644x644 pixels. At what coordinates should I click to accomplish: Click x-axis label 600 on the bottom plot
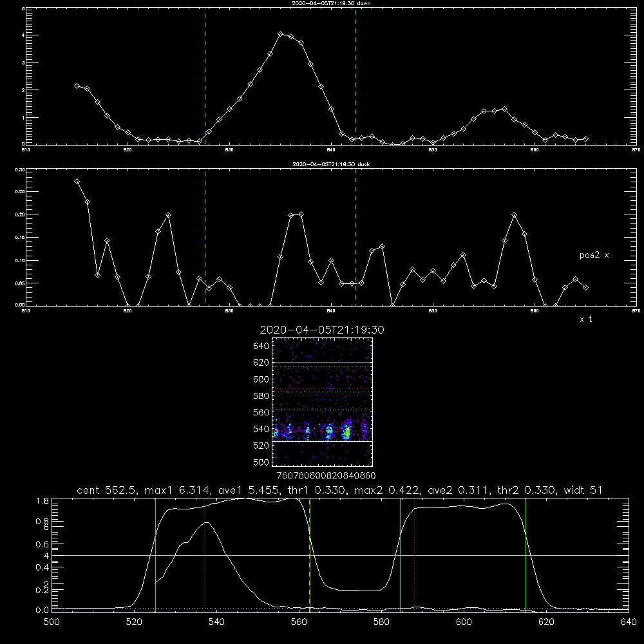point(464,622)
